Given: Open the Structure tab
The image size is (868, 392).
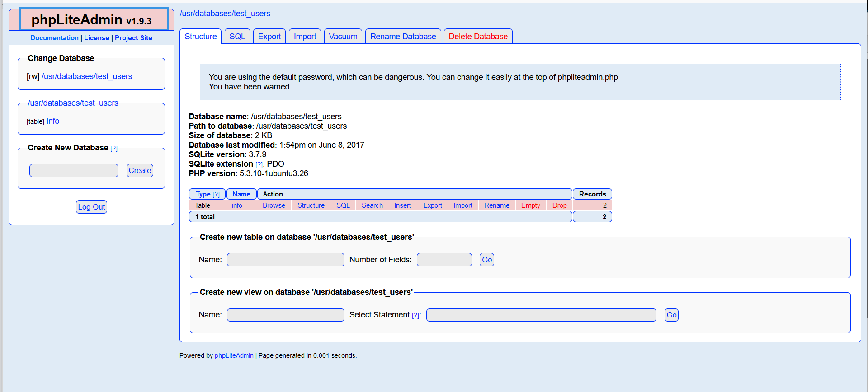Looking at the screenshot, I should click(x=201, y=37).
